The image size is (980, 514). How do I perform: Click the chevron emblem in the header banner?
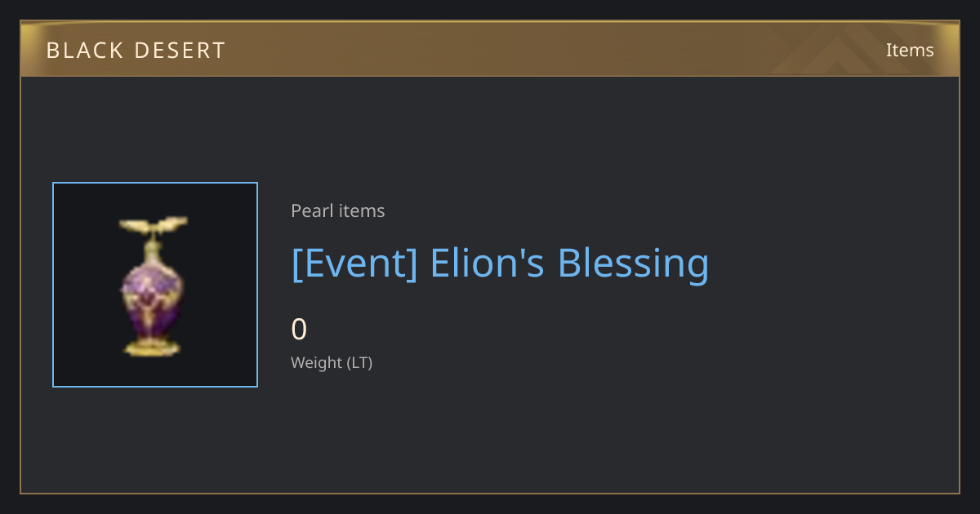coord(849,49)
